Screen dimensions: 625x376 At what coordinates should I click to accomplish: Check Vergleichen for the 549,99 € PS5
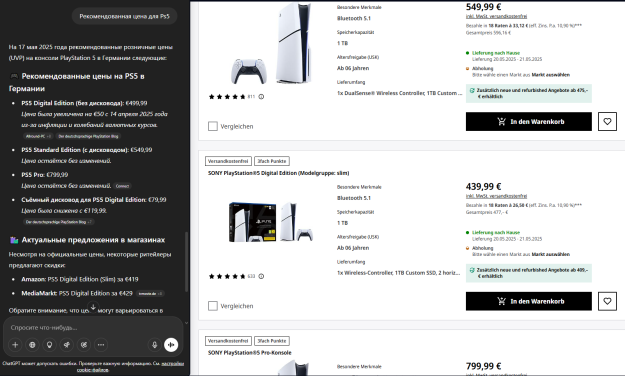(x=213, y=126)
